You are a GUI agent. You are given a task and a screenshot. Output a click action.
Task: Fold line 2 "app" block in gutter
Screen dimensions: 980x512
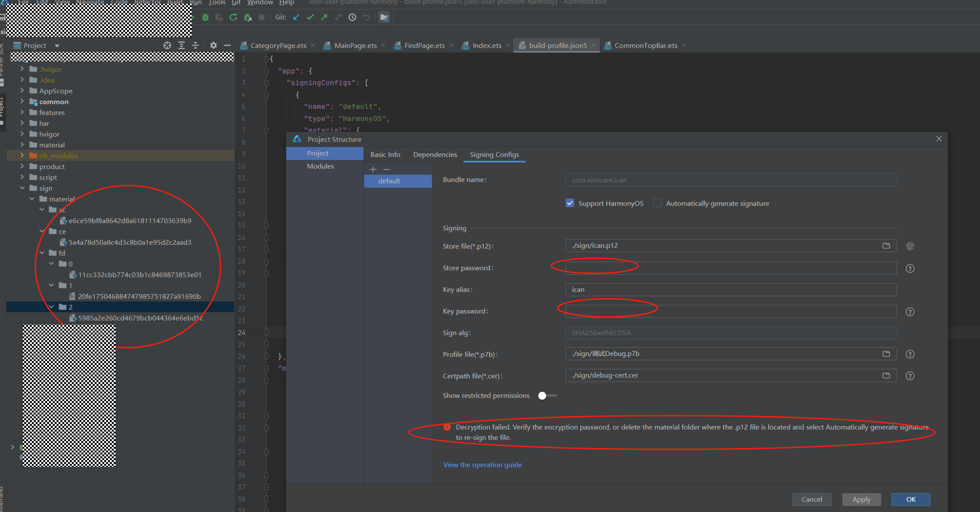[x=266, y=71]
